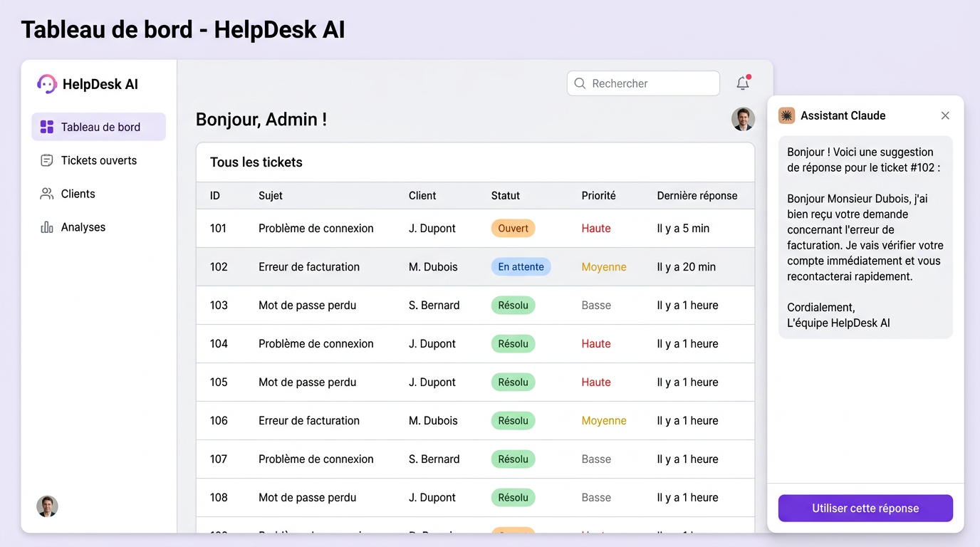Click the suggested reply message in assistant panel
Image resolution: width=980 pixels, height=547 pixels.
pos(865,237)
